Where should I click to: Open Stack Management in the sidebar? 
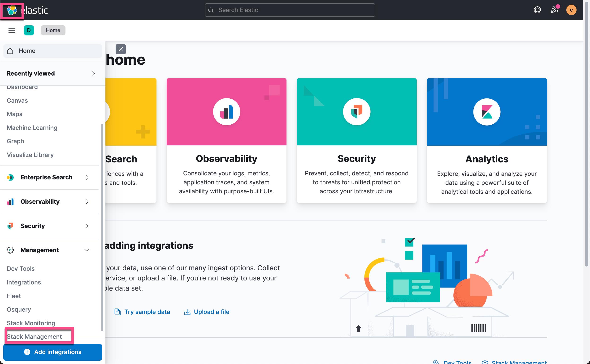coord(34,337)
